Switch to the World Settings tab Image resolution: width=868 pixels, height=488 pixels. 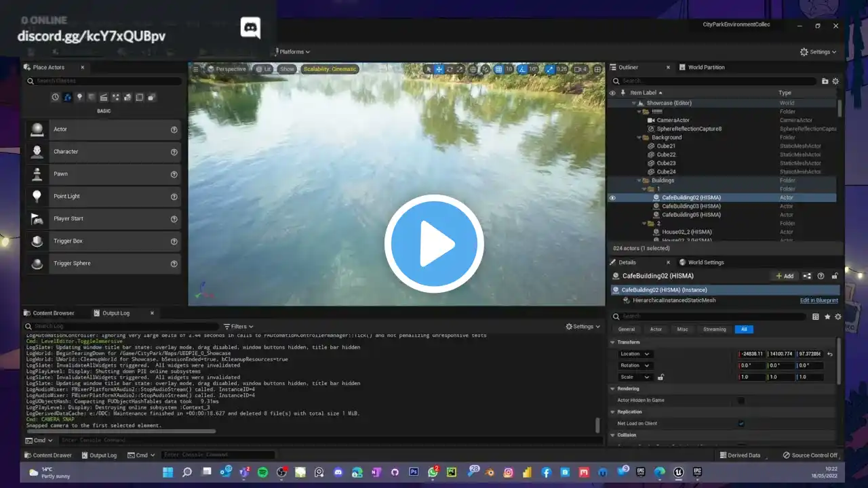point(705,262)
